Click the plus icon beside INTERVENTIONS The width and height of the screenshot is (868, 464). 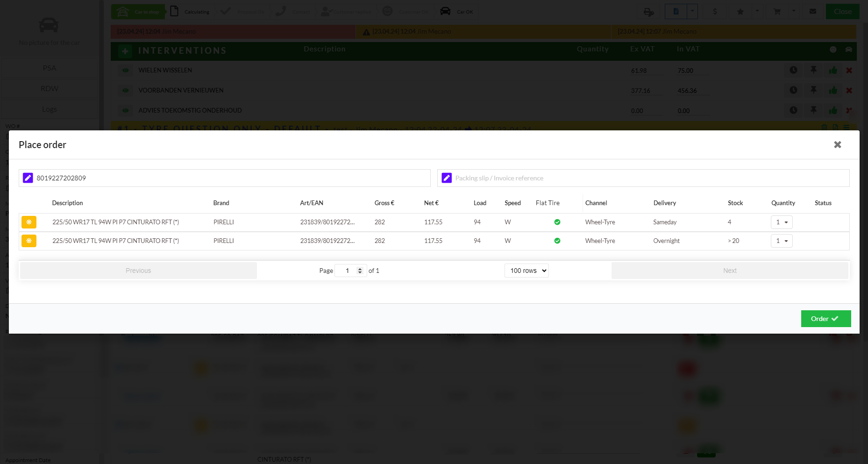(125, 51)
